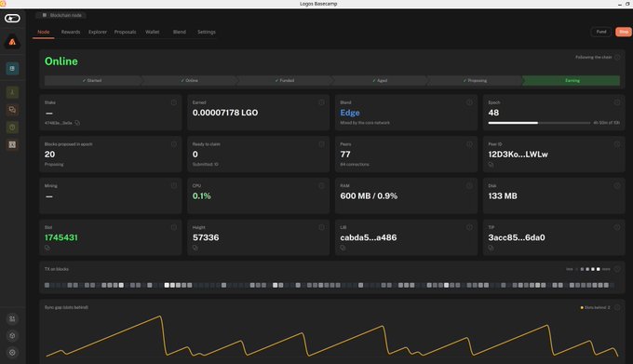Click the Fund button
The width and height of the screenshot is (633, 364).
pyautogui.click(x=601, y=32)
